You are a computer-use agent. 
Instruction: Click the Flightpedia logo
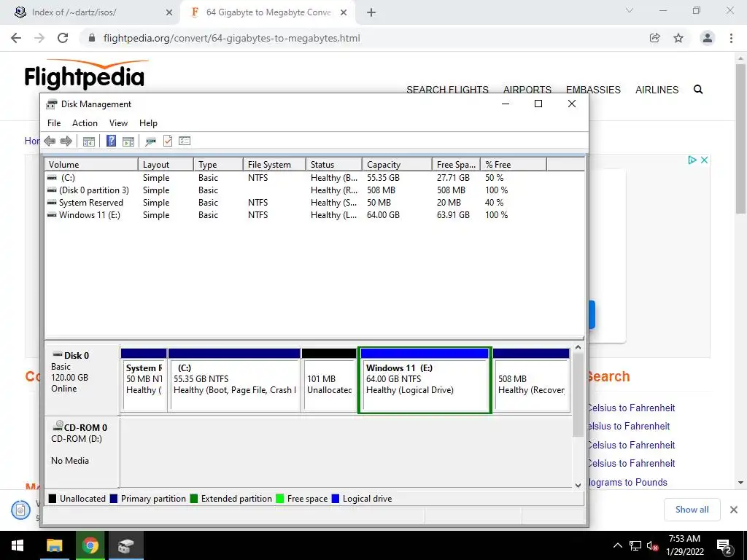86,75
